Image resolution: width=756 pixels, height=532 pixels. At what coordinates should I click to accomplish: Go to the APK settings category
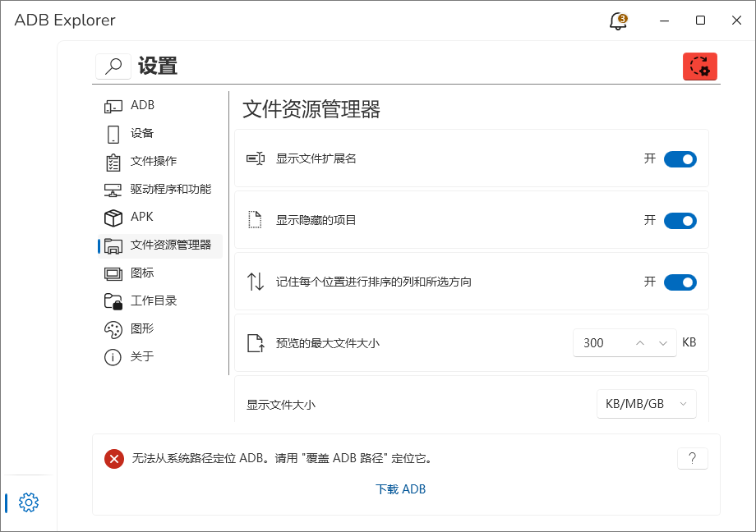pos(160,218)
